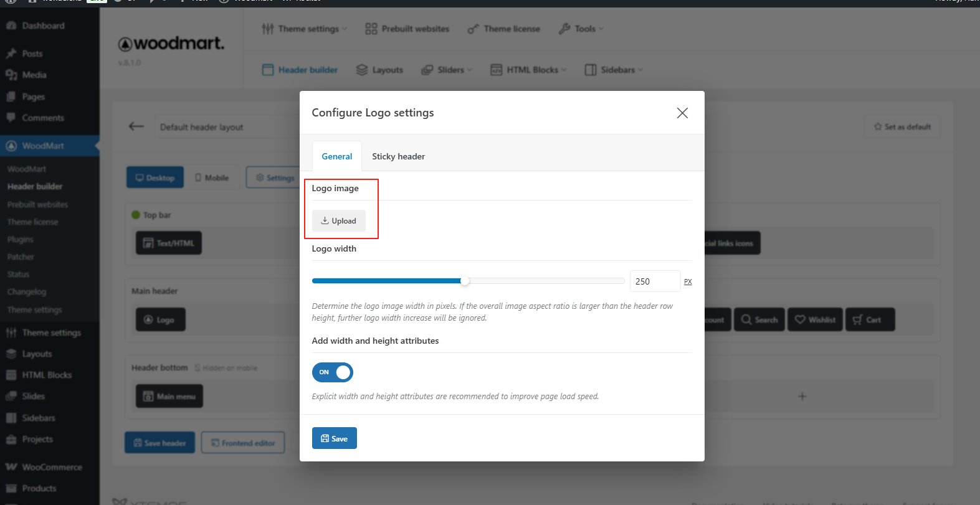The image size is (980, 505).
Task: Click the plus icon in Header bottom row
Action: [802, 397]
